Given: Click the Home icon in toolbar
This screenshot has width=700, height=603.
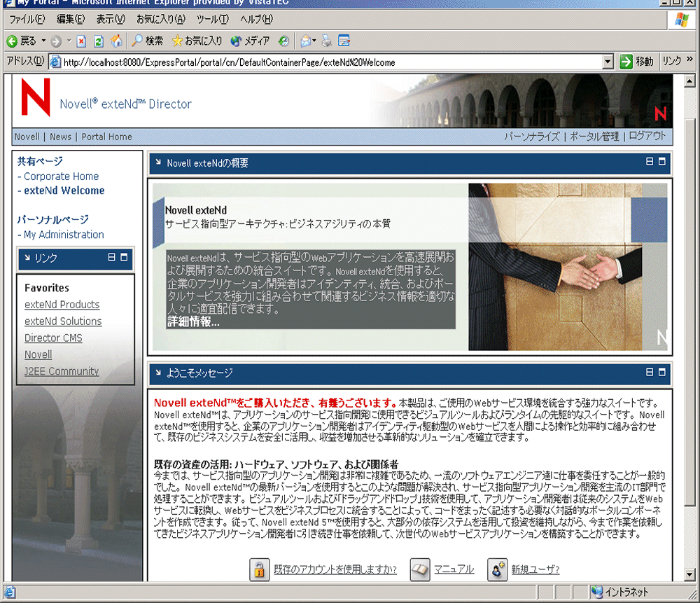Looking at the screenshot, I should (x=117, y=41).
